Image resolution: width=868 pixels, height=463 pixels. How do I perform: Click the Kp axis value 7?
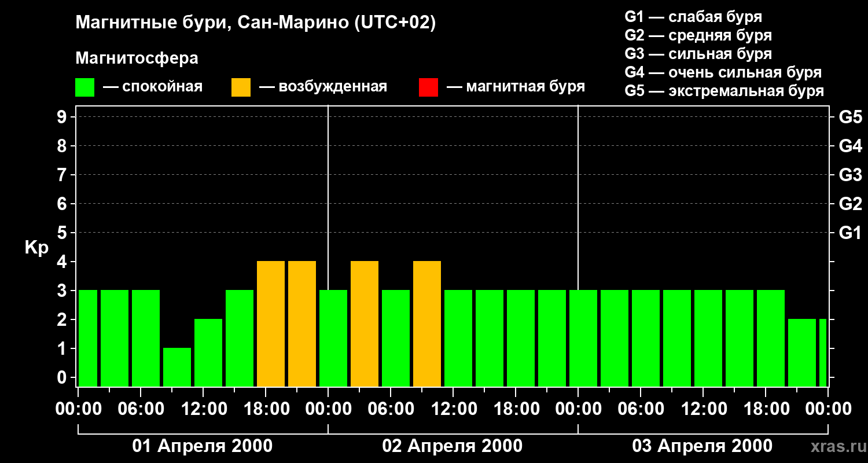coord(63,175)
